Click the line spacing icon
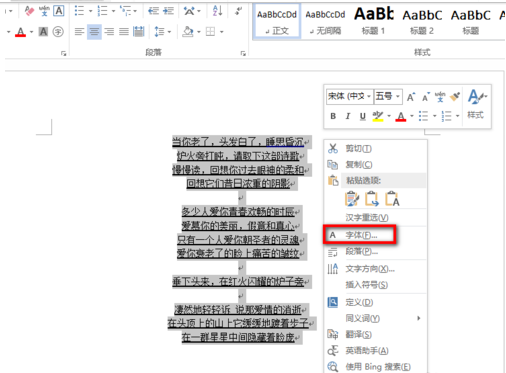The width and height of the screenshot is (506, 373). point(159,32)
